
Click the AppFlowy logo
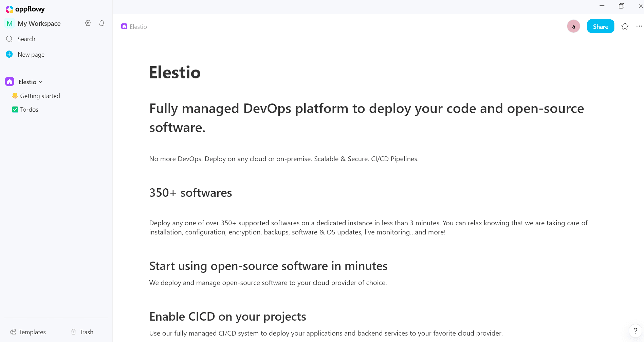point(25,9)
